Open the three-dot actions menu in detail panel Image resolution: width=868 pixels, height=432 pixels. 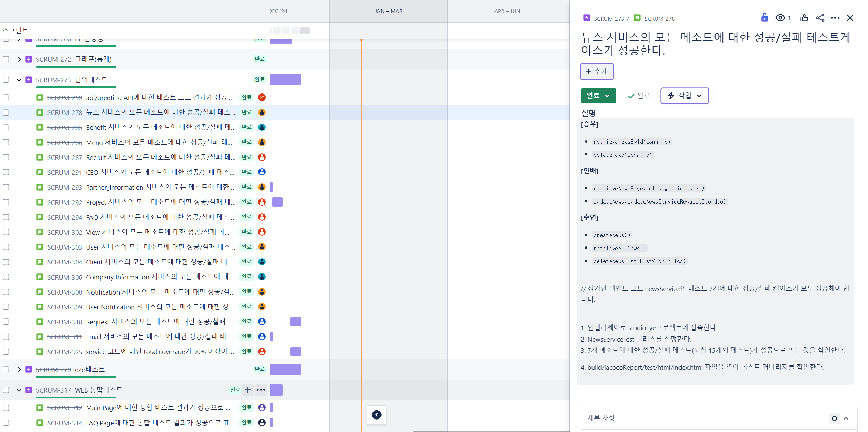point(835,18)
